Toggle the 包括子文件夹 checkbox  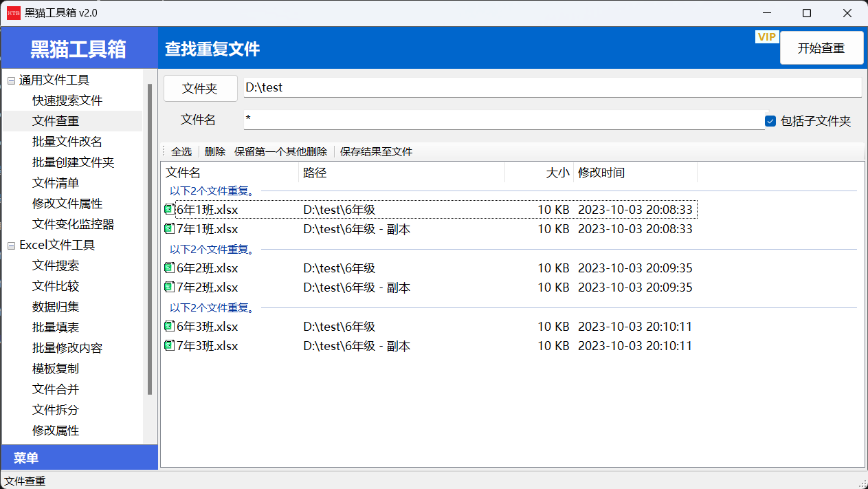tap(770, 121)
